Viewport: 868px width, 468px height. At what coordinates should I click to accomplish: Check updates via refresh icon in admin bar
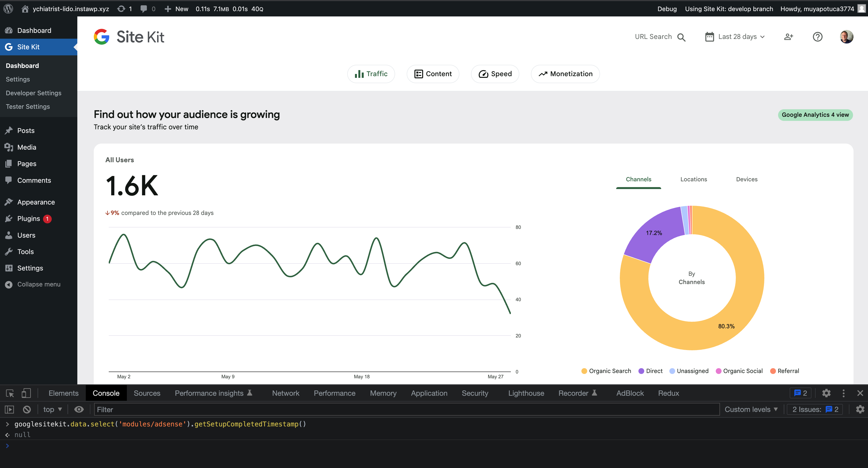click(x=121, y=9)
